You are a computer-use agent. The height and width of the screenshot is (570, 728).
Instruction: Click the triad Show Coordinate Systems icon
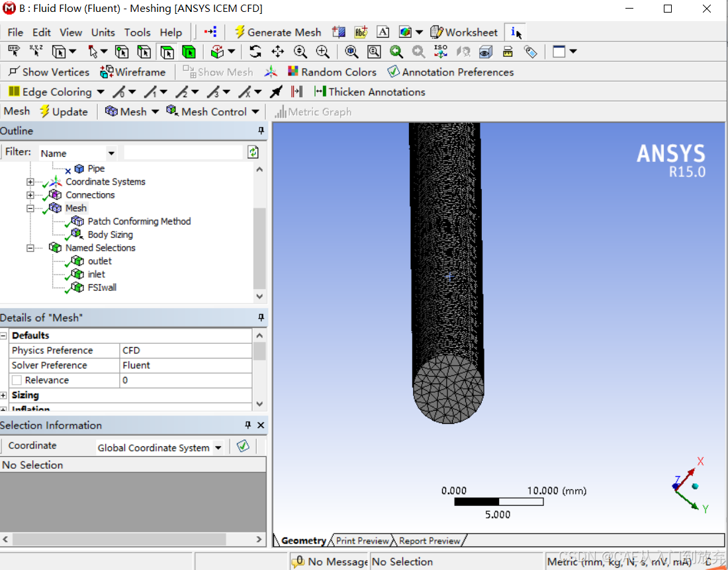coord(271,72)
